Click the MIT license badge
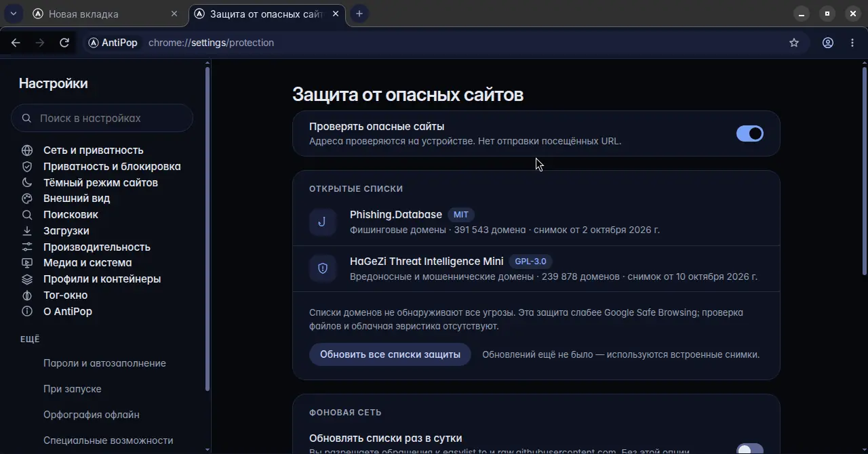Screen dimensions: 868x454 [x=461, y=214]
